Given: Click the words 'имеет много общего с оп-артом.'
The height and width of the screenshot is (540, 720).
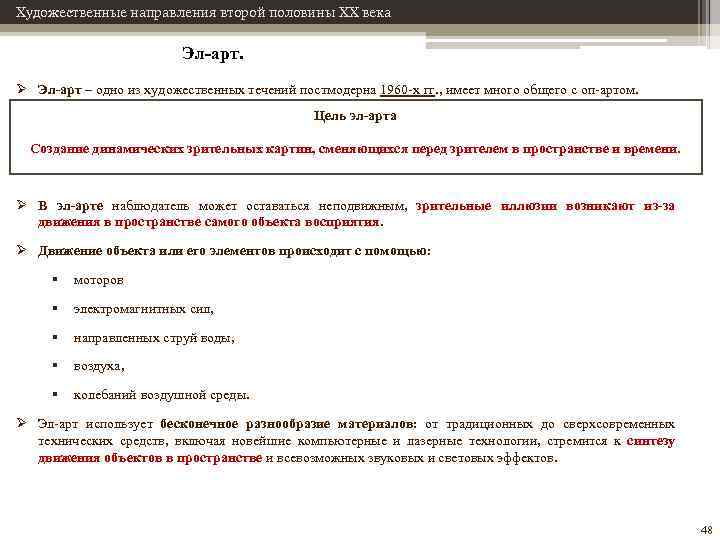Looking at the screenshot, I should coord(542,90).
